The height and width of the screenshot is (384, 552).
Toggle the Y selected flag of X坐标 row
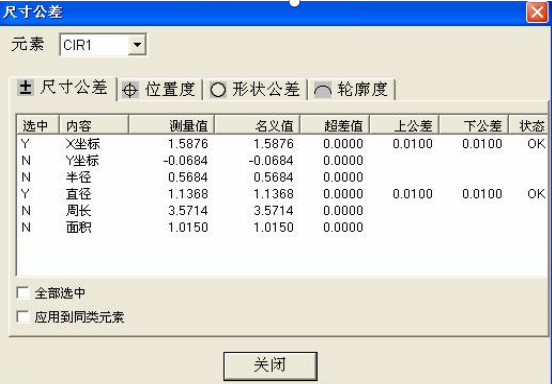point(25,144)
